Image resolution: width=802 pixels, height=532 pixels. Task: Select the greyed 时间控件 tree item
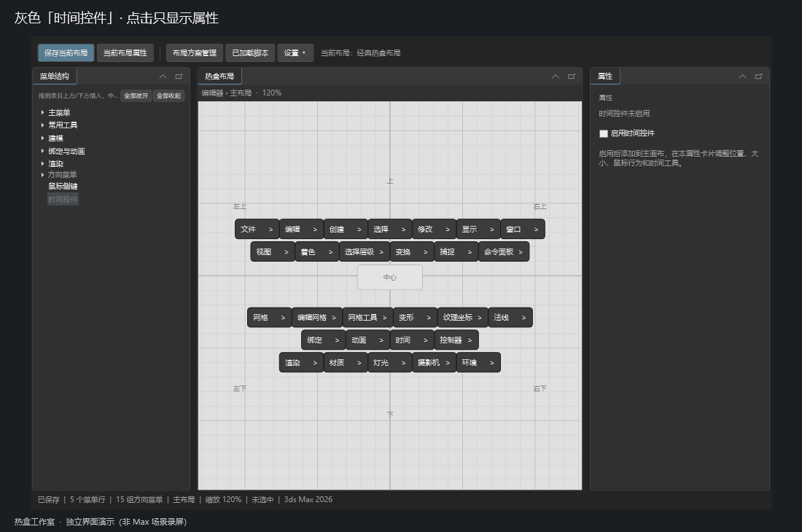[63, 199]
